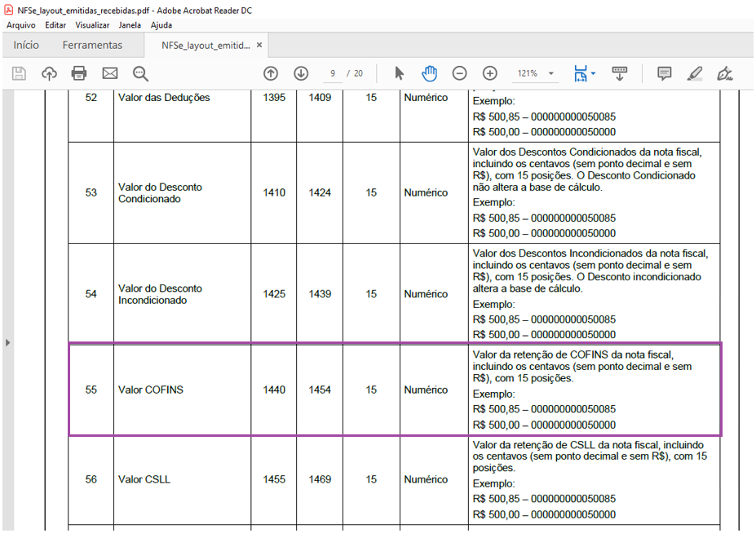
Task: Open the Editar menu
Action: pos(55,25)
